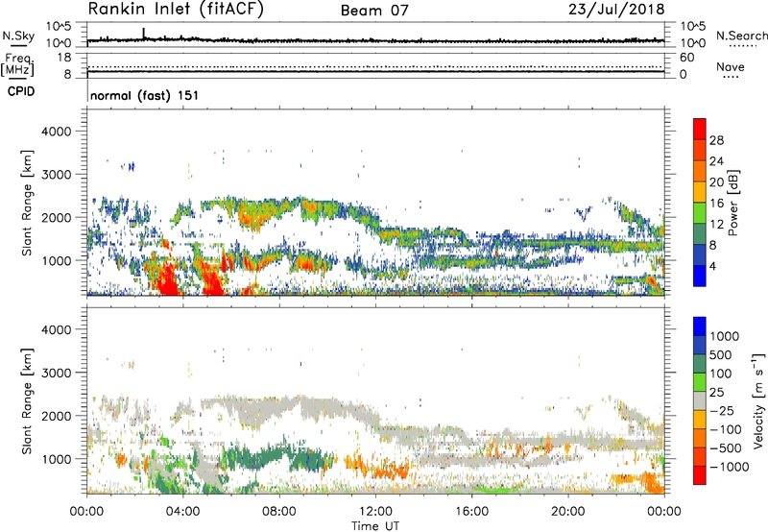This screenshot has height=532, width=768.
Task: Click the red top segment of Power colorbar
Action: tap(700, 129)
